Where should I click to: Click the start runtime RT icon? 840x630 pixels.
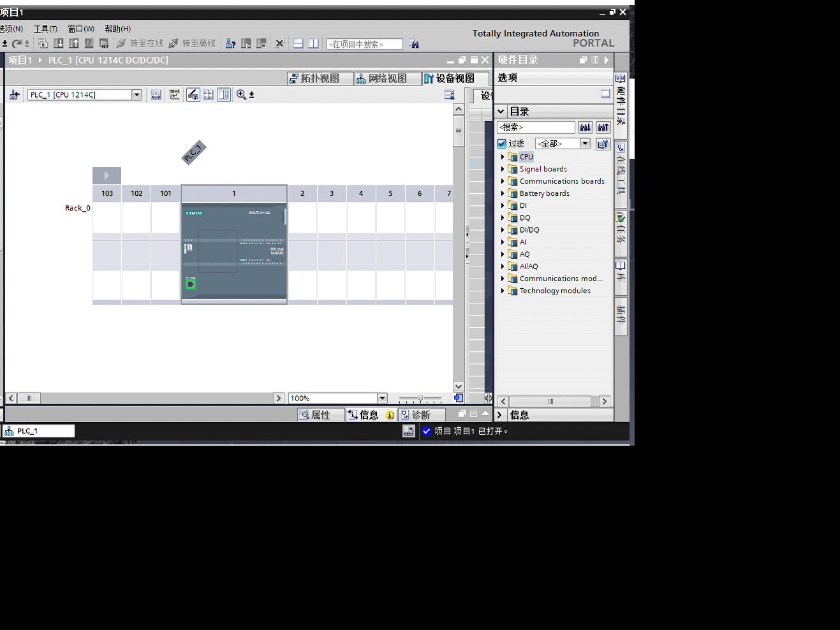pos(104,43)
